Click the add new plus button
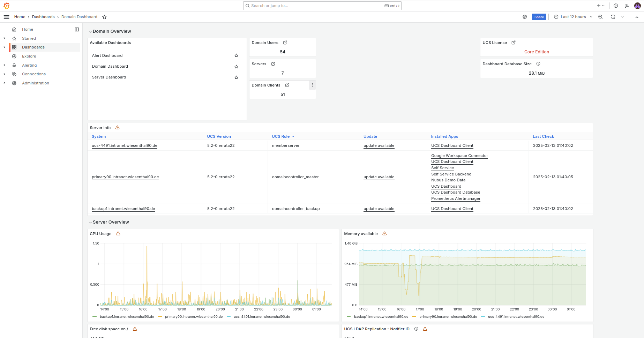Screen dimensions: 644x338 click(x=600, y=6)
